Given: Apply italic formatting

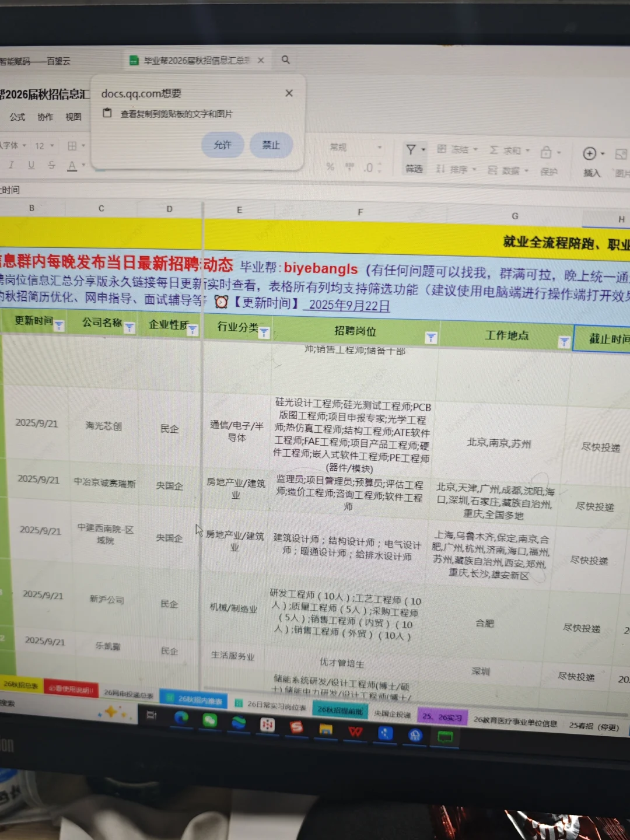Looking at the screenshot, I should coord(11,166).
